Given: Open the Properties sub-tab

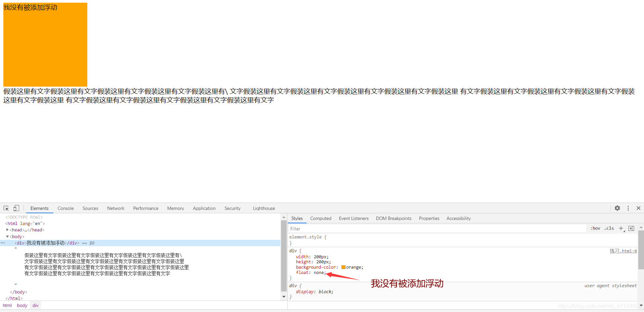Looking at the screenshot, I should pyautogui.click(x=429, y=218).
